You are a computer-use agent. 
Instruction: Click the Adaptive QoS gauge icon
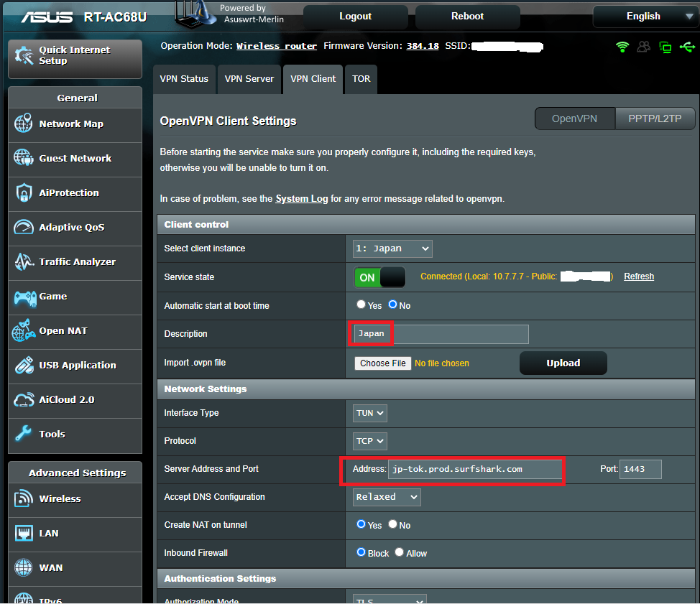(24, 227)
